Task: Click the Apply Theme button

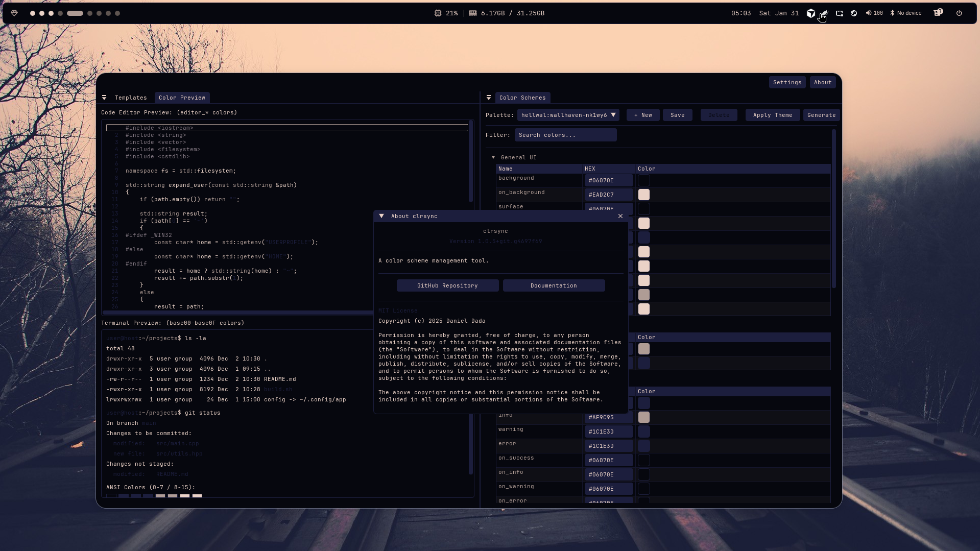Action: point(772,115)
